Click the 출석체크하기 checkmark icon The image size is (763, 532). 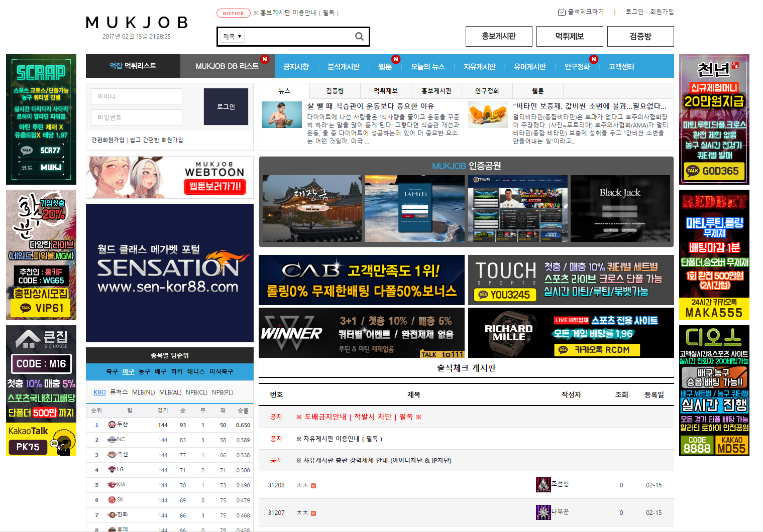pyautogui.click(x=562, y=12)
